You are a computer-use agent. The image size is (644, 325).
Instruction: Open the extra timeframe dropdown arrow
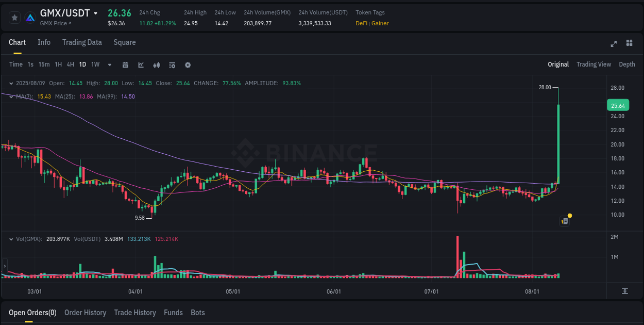pyautogui.click(x=109, y=65)
